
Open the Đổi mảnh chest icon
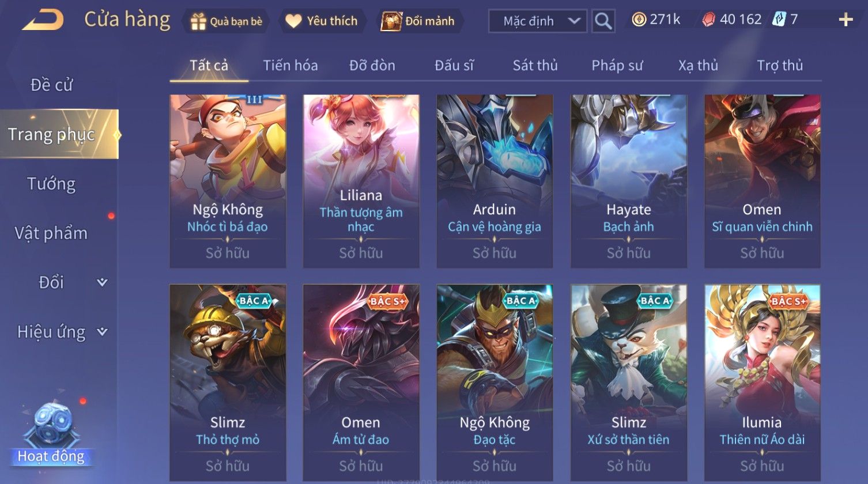click(391, 21)
